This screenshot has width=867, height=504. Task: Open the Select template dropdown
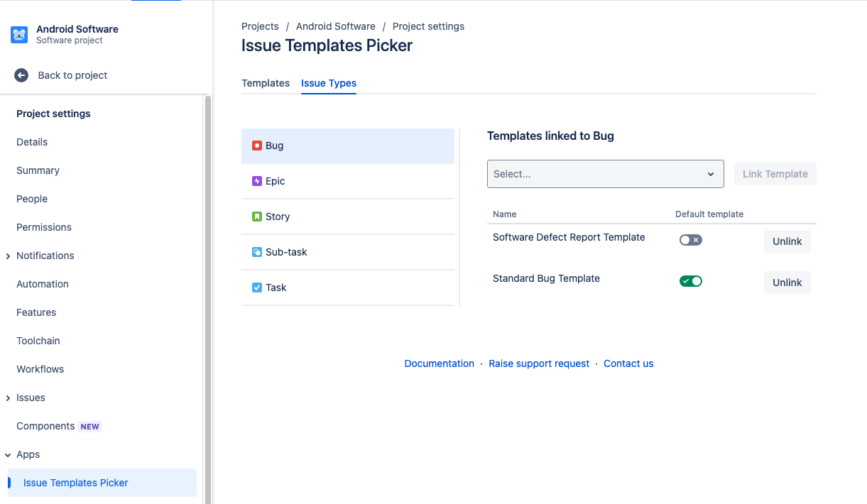point(606,174)
